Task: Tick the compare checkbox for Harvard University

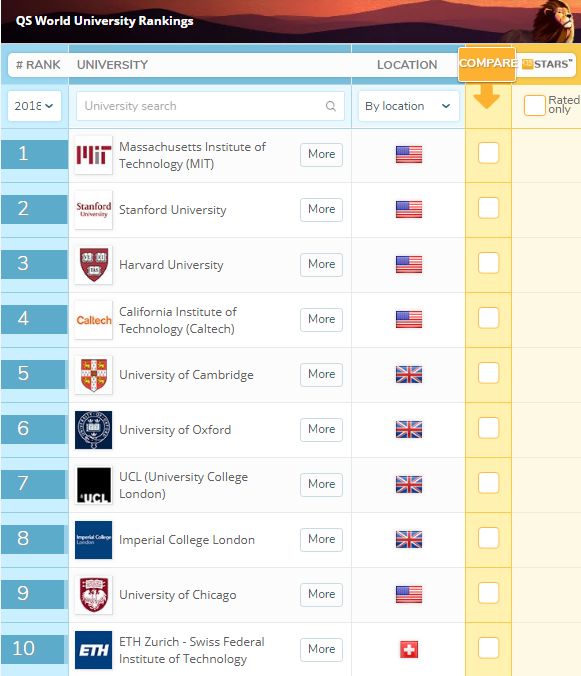Action: coord(488,263)
